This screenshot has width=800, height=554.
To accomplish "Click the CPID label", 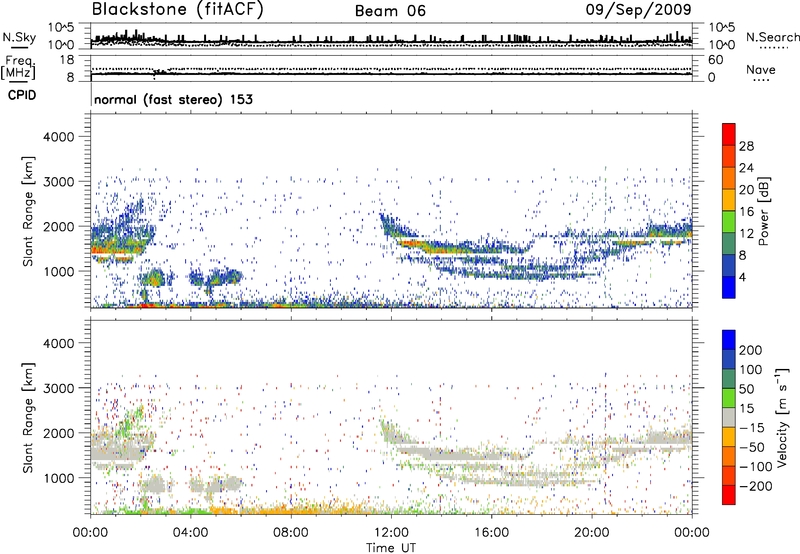I will click(x=22, y=95).
